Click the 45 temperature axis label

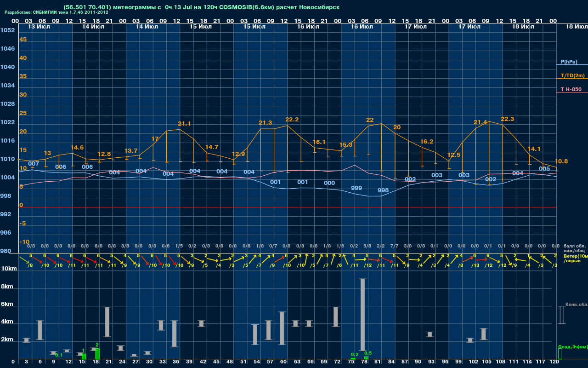pyautogui.click(x=23, y=40)
